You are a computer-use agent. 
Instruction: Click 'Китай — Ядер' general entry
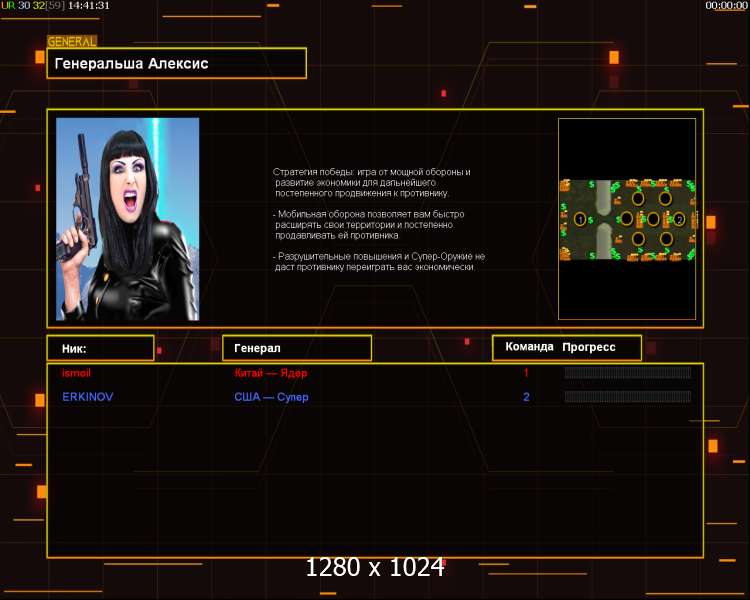click(x=271, y=373)
